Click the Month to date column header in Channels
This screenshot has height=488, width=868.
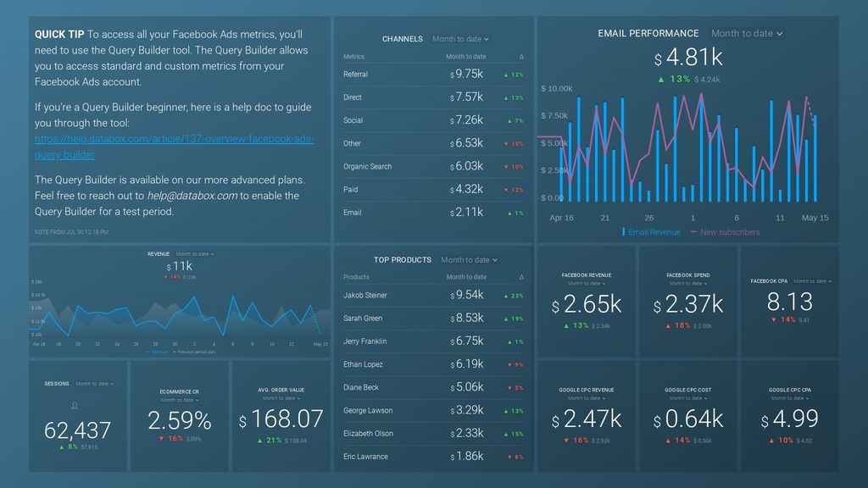coord(466,57)
